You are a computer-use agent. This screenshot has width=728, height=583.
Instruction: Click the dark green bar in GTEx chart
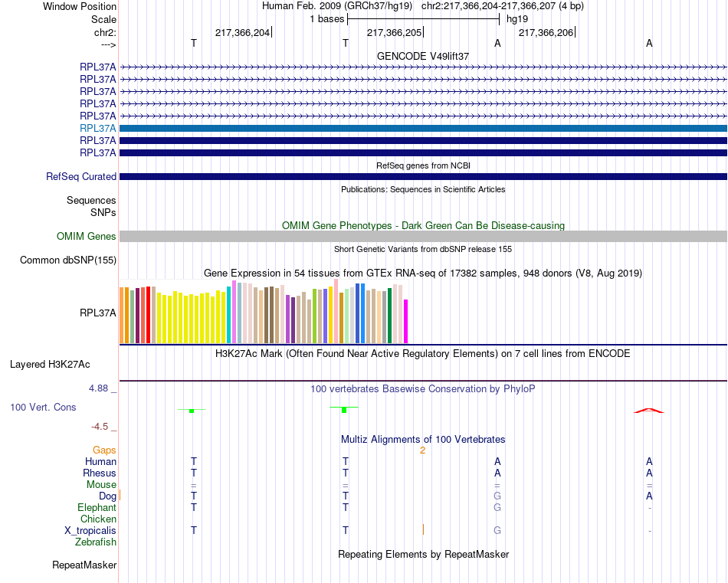pos(389,316)
